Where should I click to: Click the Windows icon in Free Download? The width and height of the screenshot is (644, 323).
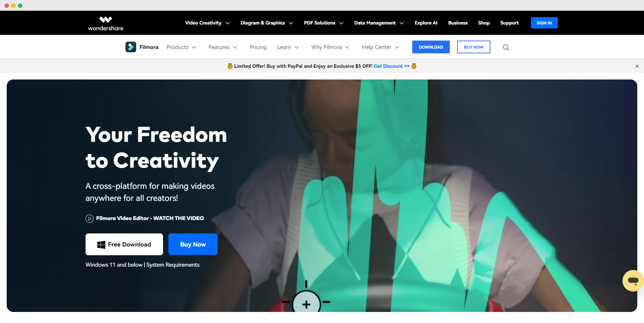tap(101, 245)
